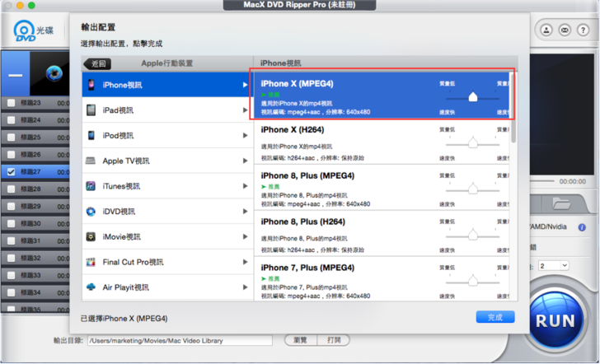600x364 pixels.
Task: Open the email mail icon
Action: click(565, 30)
